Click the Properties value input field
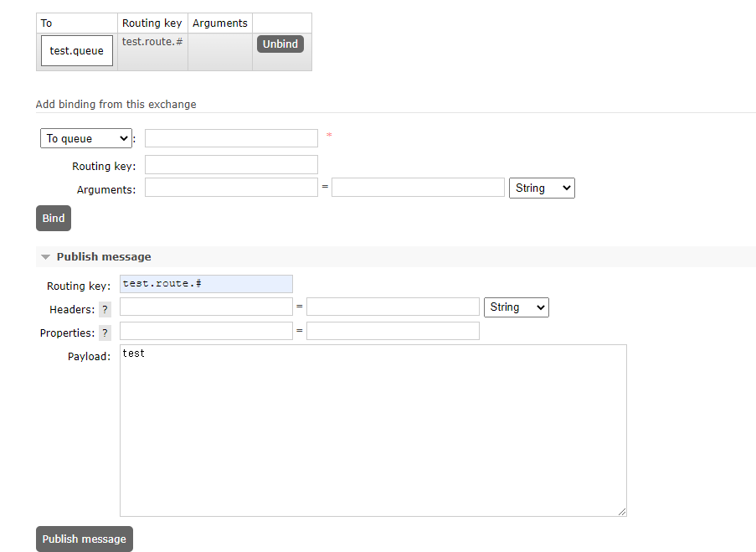The height and width of the screenshot is (552, 756). pyautogui.click(x=393, y=331)
